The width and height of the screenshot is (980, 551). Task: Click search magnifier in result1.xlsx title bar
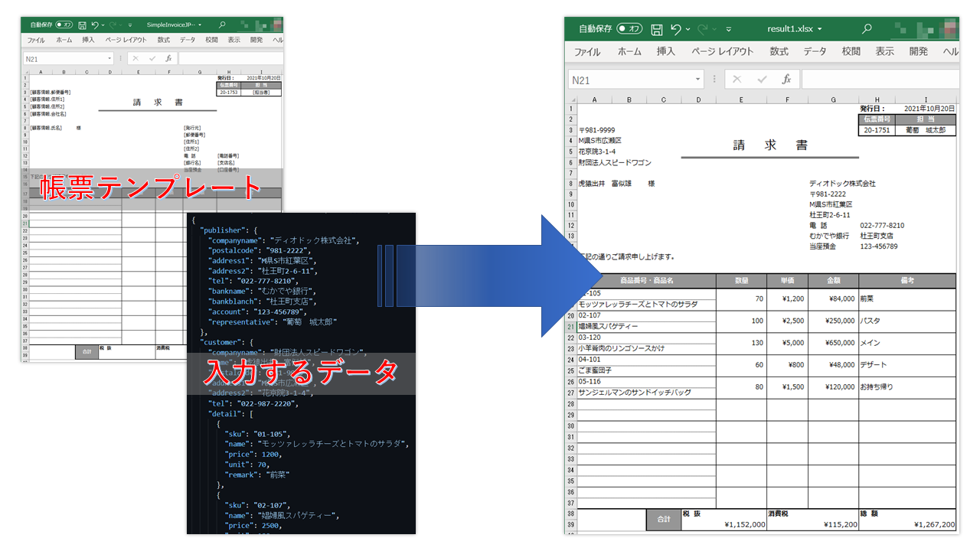pos(867,29)
